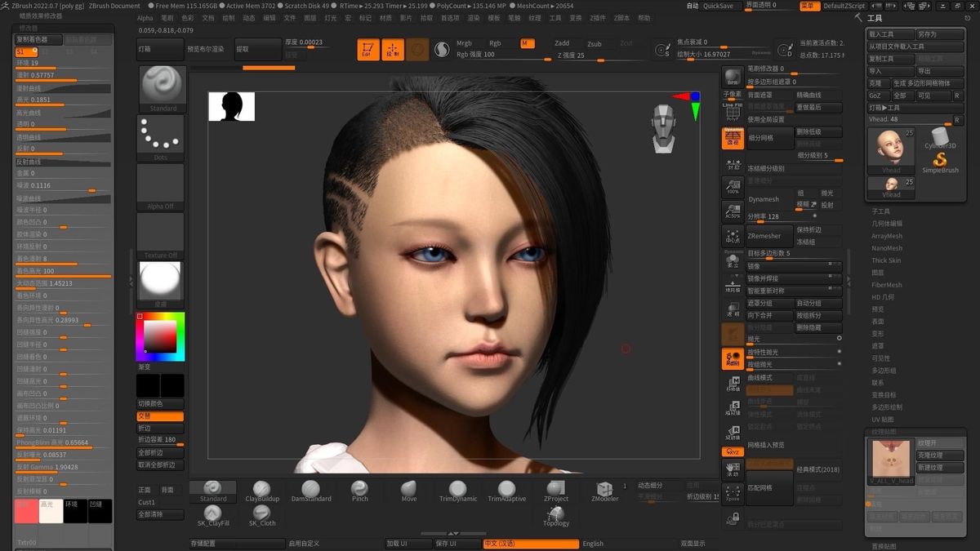Click the ZRemesher button
The image size is (980, 551).
click(x=769, y=236)
